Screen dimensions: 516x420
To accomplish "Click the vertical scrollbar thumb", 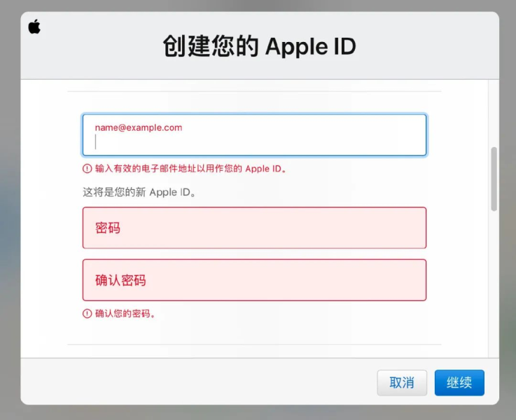I will [494, 178].
